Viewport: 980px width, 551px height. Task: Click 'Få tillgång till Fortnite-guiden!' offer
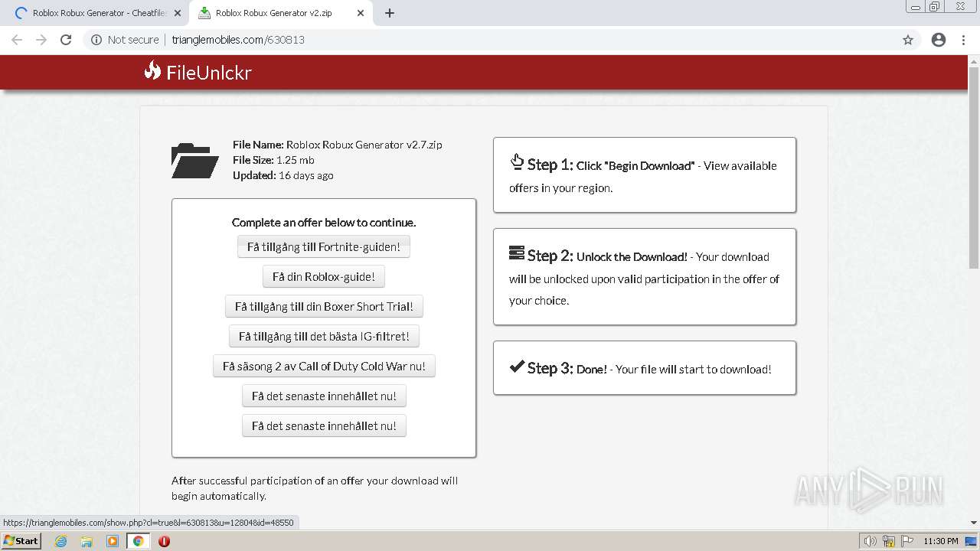[x=324, y=247]
